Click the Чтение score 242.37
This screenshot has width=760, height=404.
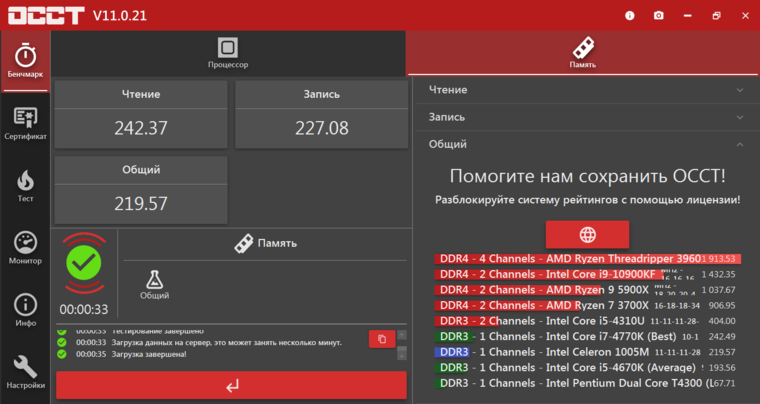click(141, 128)
